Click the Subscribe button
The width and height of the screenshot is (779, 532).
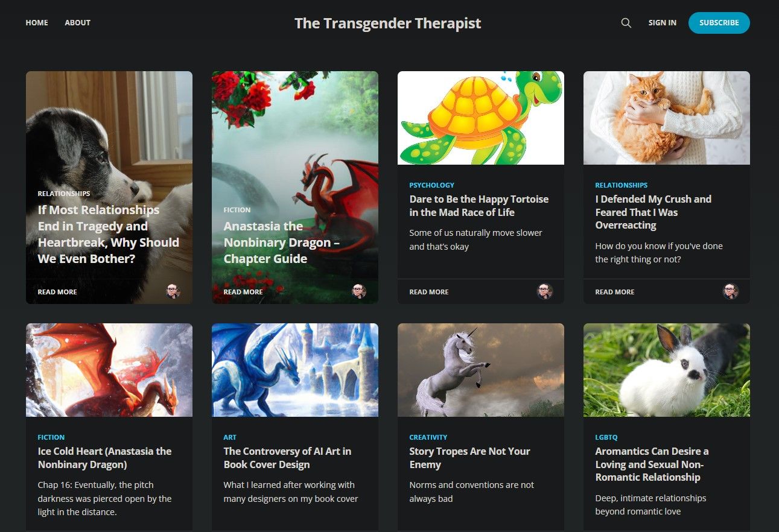coord(719,23)
